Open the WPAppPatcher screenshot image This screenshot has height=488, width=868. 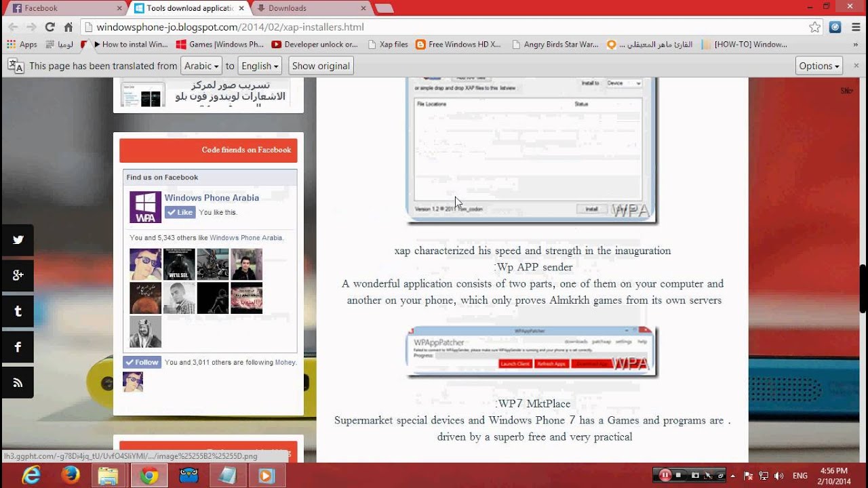532,352
